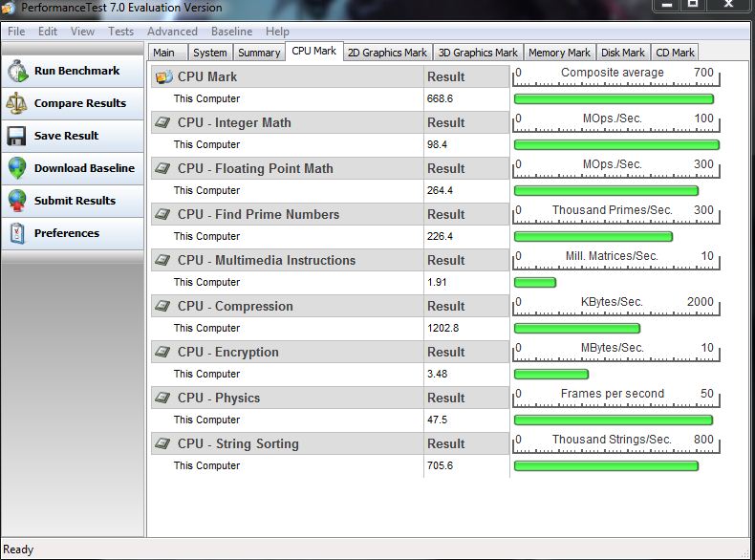Click the Submit Results globe icon
The image size is (755, 560).
coord(17,201)
